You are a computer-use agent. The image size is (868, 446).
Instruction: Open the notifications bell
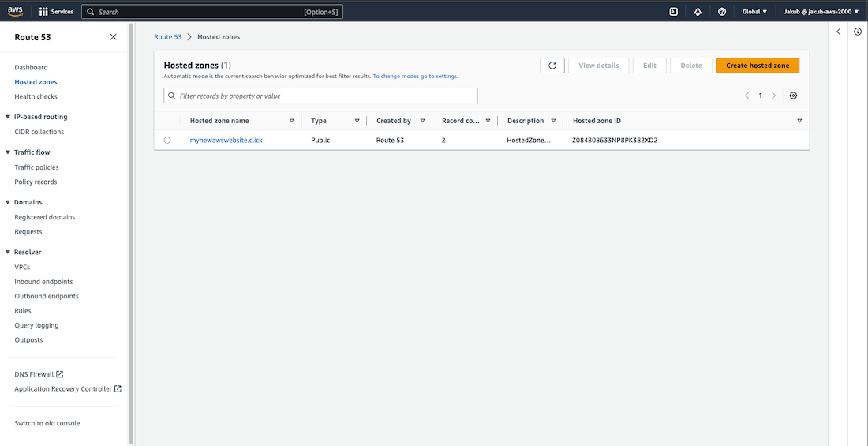(x=698, y=12)
